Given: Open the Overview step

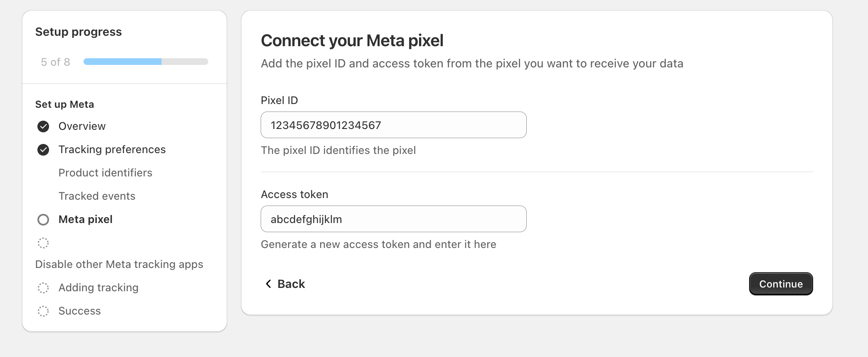Looking at the screenshot, I should [82, 126].
